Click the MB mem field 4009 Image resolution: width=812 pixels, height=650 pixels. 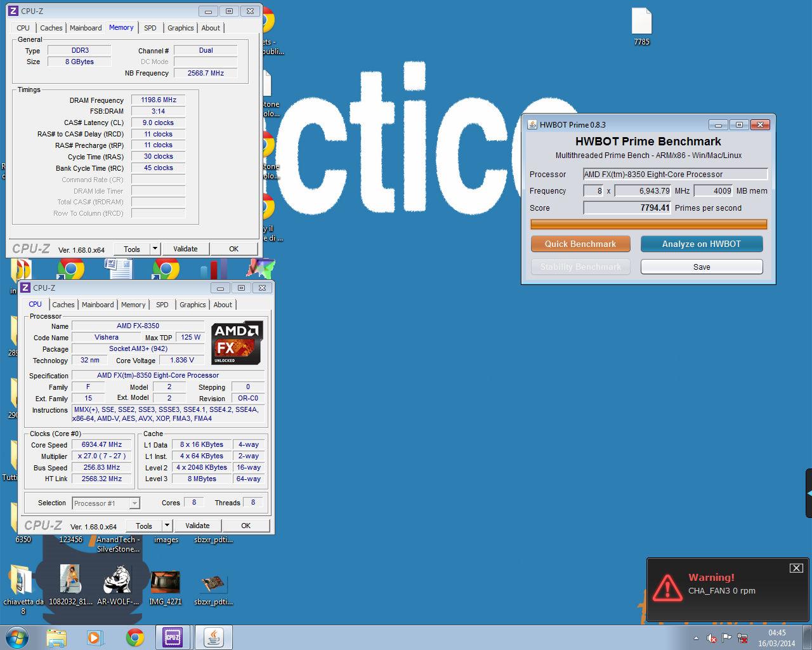(x=713, y=190)
